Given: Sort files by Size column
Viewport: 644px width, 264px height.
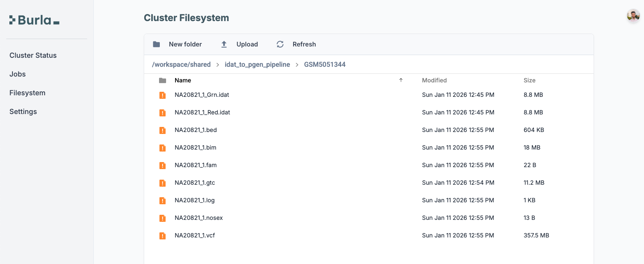Looking at the screenshot, I should point(530,80).
